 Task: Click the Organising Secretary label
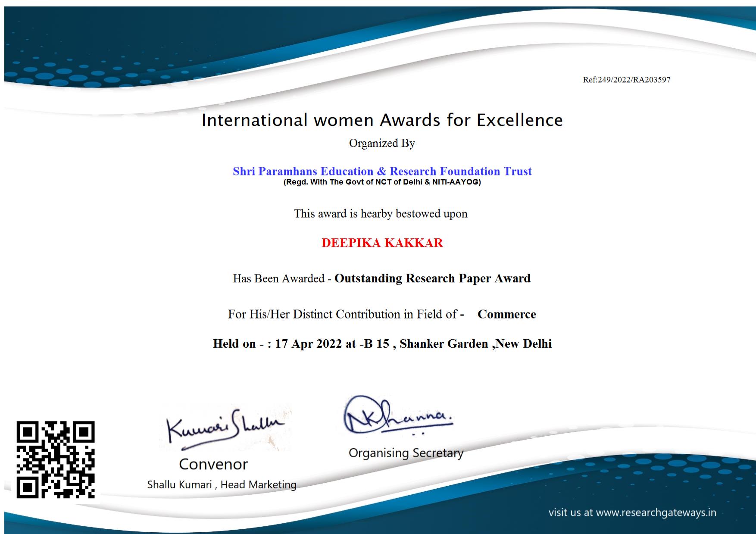(x=406, y=453)
